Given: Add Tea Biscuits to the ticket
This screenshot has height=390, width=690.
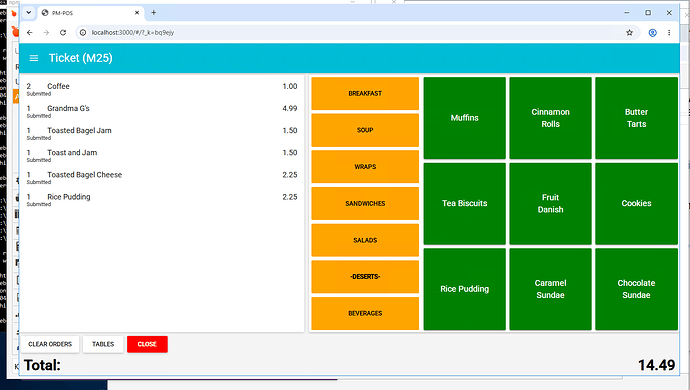Looking at the screenshot, I should (464, 203).
